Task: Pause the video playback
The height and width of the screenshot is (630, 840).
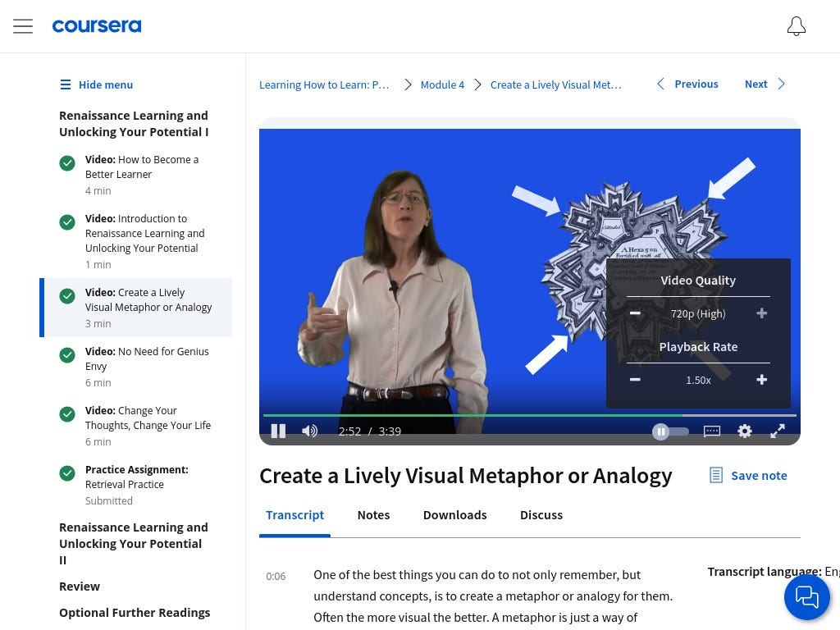Action: pos(278,431)
